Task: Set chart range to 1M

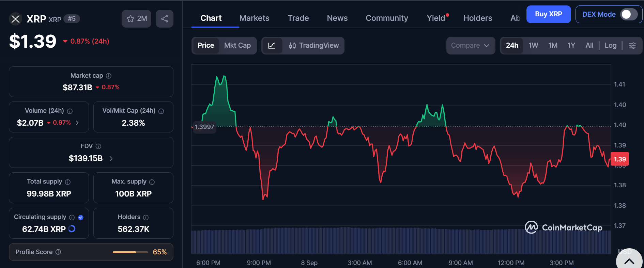Action: coord(553,46)
